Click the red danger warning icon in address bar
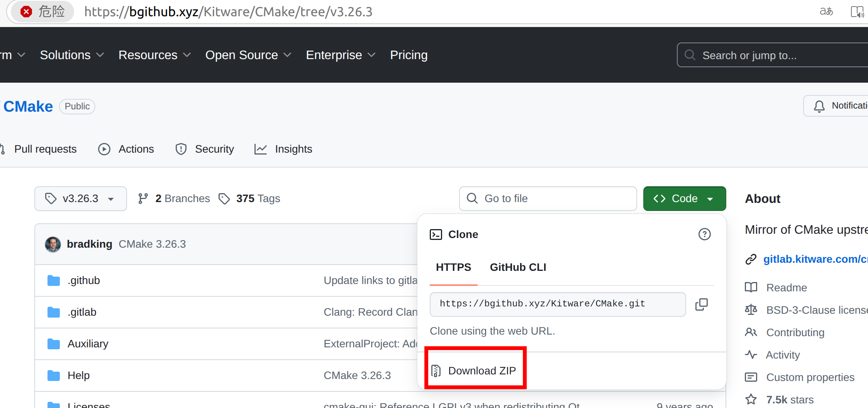868x408 pixels. (26, 12)
